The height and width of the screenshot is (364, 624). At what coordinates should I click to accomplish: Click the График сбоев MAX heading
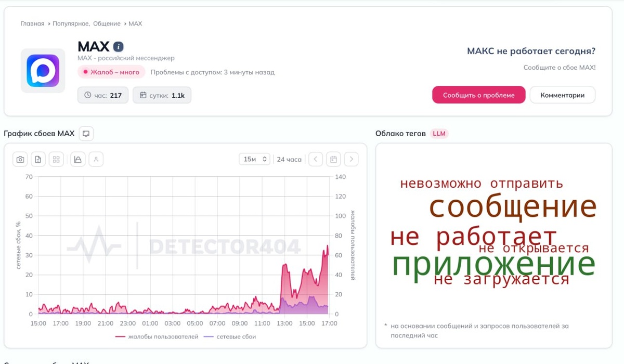pyautogui.click(x=40, y=134)
